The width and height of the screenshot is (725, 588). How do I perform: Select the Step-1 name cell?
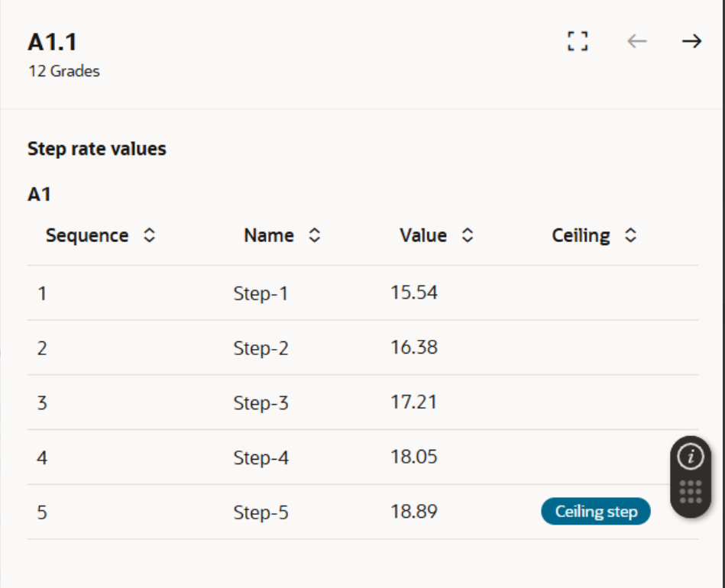pyautogui.click(x=261, y=293)
